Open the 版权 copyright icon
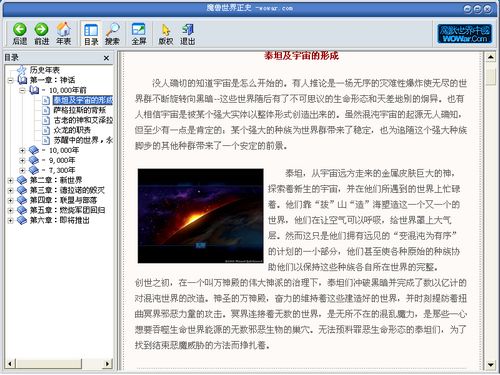500x375 pixels. pyautogui.click(x=166, y=29)
